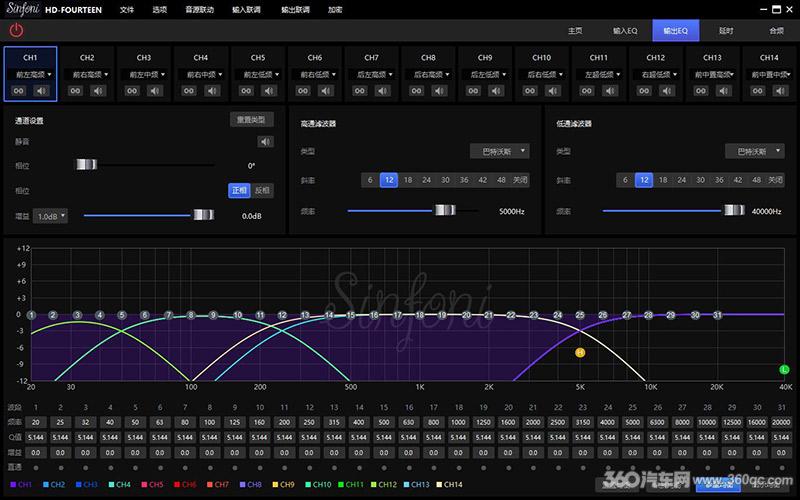Open the 1.0dB gain step dropdown
This screenshot has width=800, height=500.
coord(50,216)
